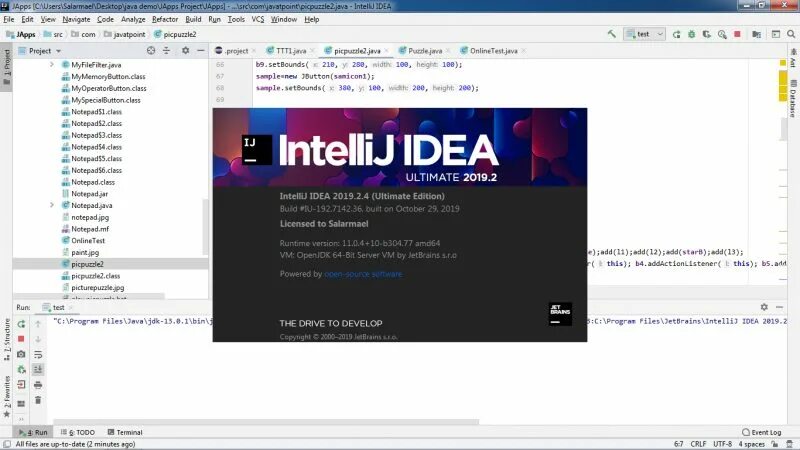
Task: Select MyMemoryButton.class in the tree
Action: [108, 77]
